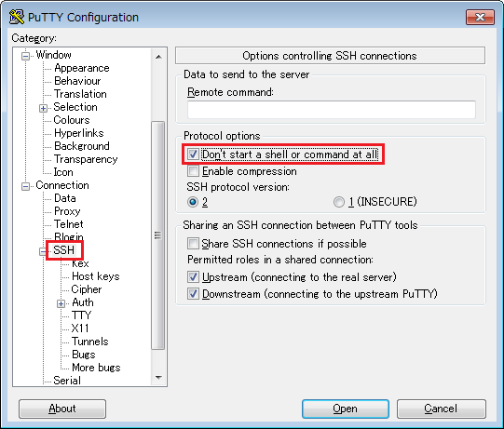Image resolution: width=504 pixels, height=429 pixels.
Task: Toggle Upstream role checkbox
Action: point(193,277)
